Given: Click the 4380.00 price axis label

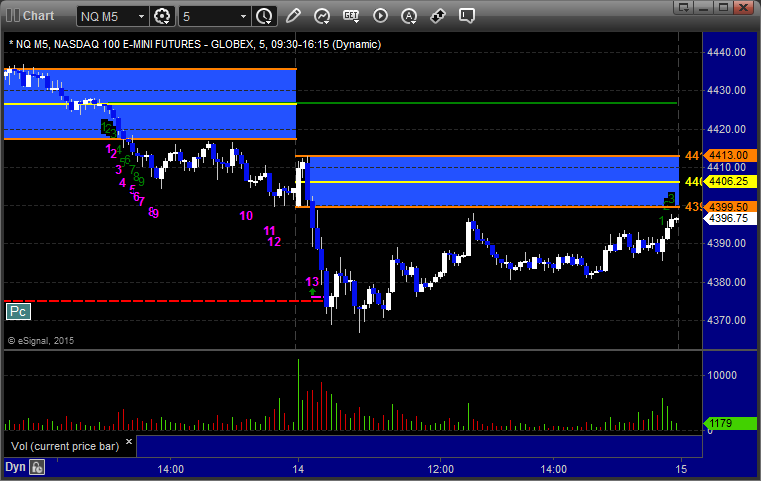Looking at the screenshot, I should click(x=727, y=282).
